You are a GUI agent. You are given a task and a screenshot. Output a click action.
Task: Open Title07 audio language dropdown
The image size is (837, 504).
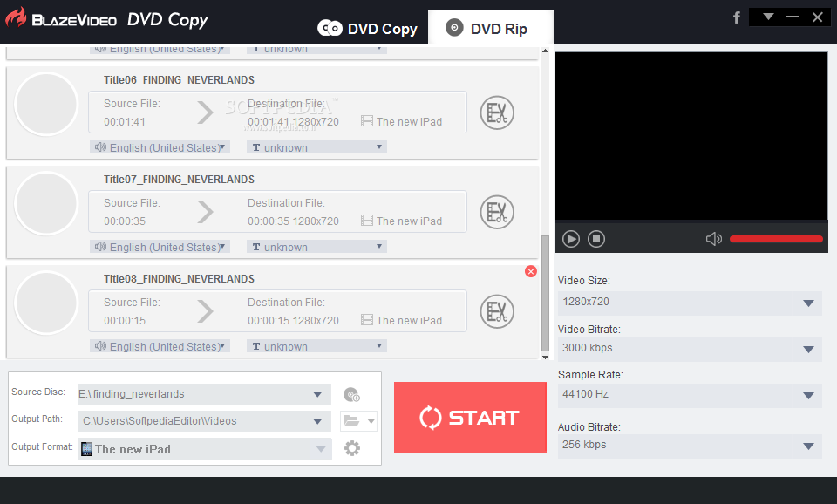tap(160, 247)
